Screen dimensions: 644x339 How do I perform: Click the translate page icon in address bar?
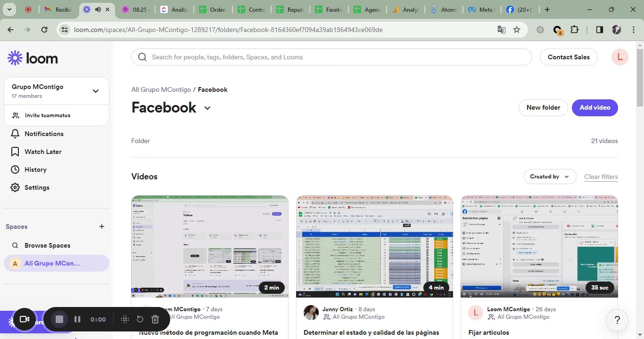coord(502,30)
